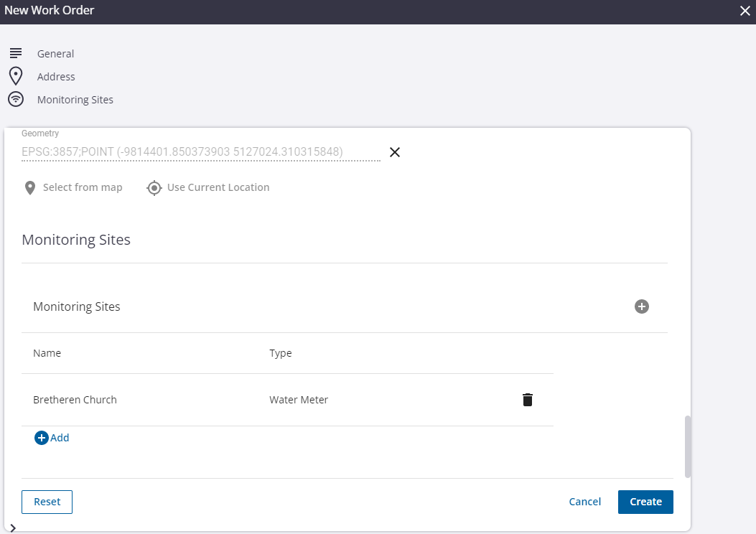Clear the Geometry field with X
Viewport: 756px width, 534px height.
click(395, 152)
